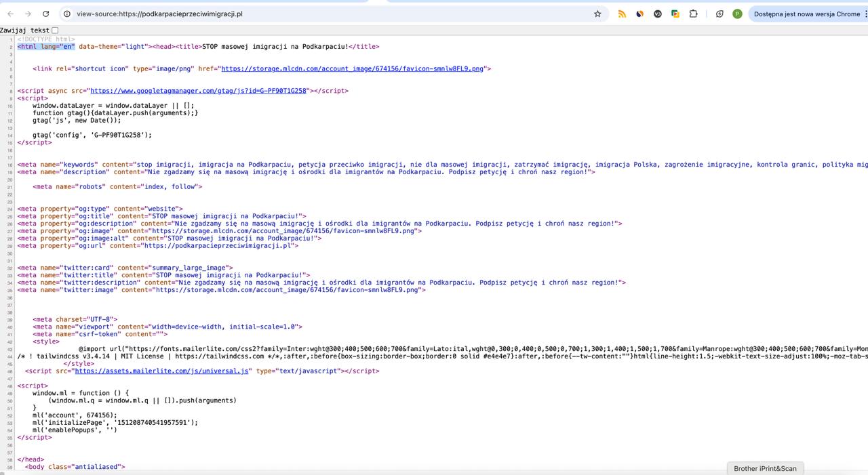Screen dimensions: 868x475
Task: Open the green P profile avatar
Action: tap(737, 14)
